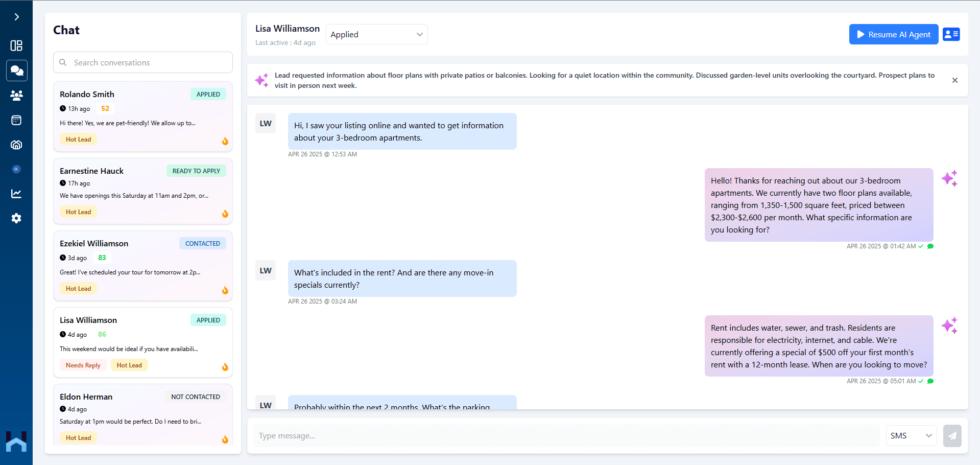
Task: Click the Needs Reply tag on Lisa Williamson
Action: click(83, 365)
